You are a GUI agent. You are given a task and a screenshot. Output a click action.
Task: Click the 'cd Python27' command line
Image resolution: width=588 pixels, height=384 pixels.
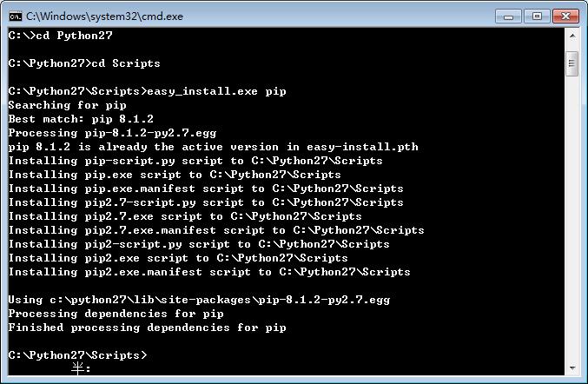pos(61,36)
